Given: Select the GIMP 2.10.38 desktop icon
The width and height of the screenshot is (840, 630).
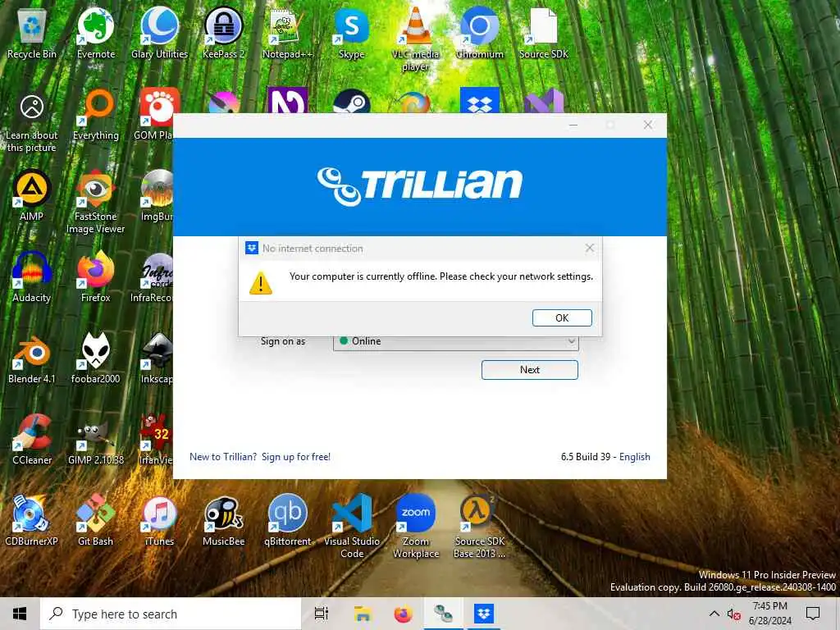Looking at the screenshot, I should 96,440.
